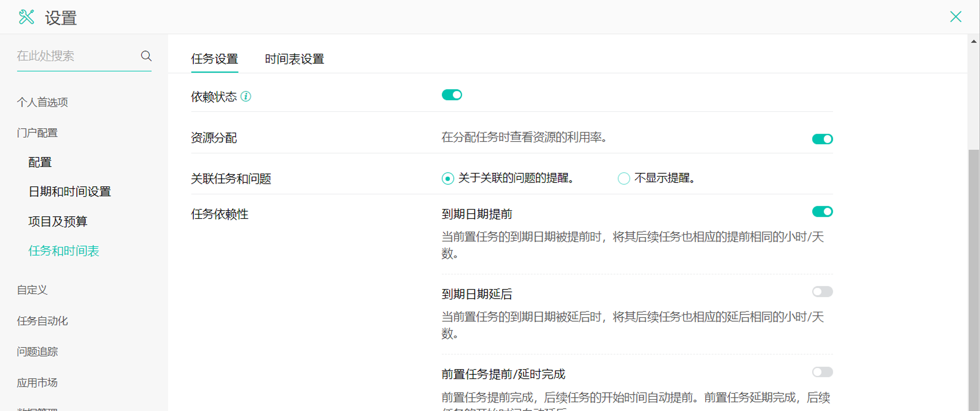Viewport: 980px width, 411px height.
Task: Expand 个人首选项 in sidebar
Action: tap(42, 102)
